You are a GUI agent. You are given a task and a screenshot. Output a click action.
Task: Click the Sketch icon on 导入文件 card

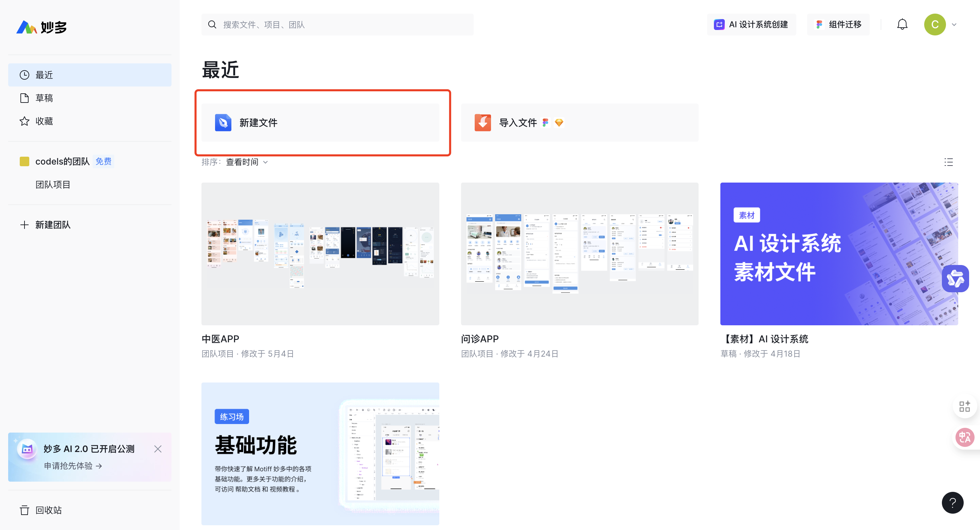pyautogui.click(x=559, y=122)
